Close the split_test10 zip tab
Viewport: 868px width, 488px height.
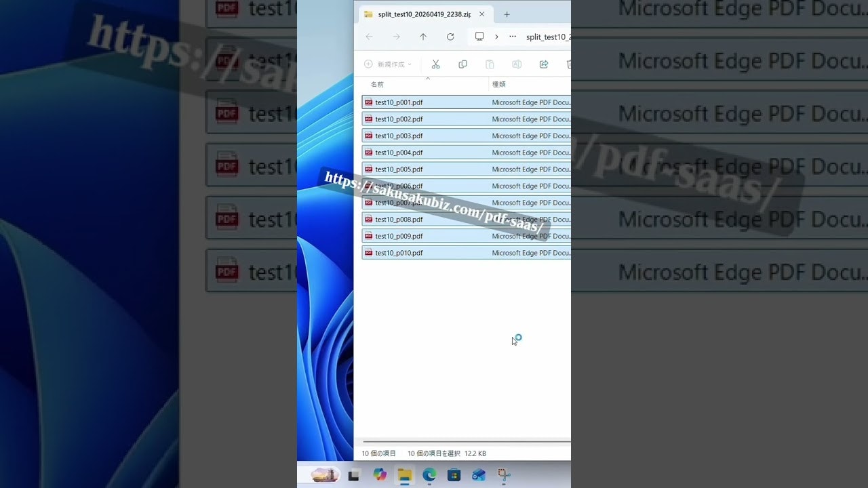point(482,14)
